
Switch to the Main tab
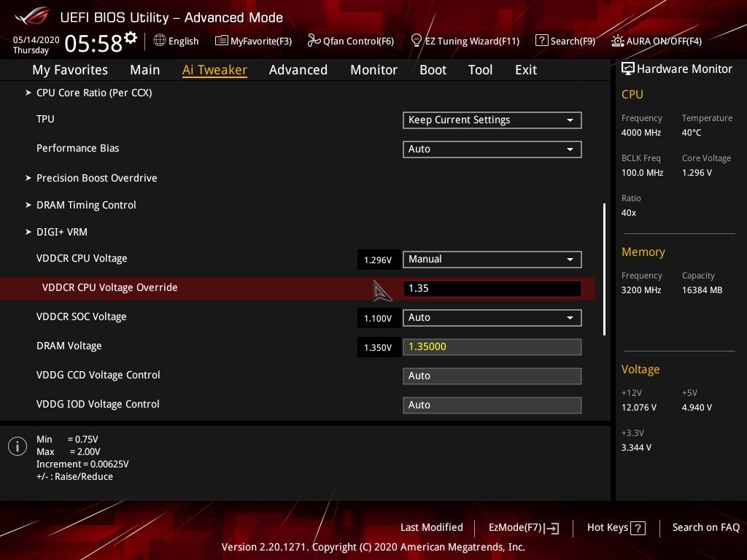tap(145, 70)
